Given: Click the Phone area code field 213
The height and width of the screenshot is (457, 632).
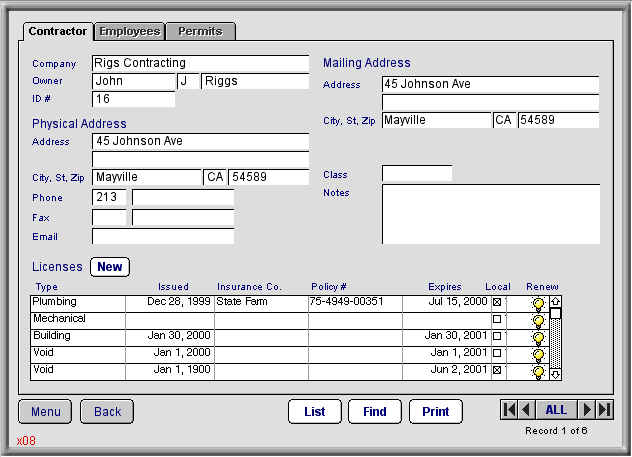Looking at the screenshot, I should pos(109,197).
